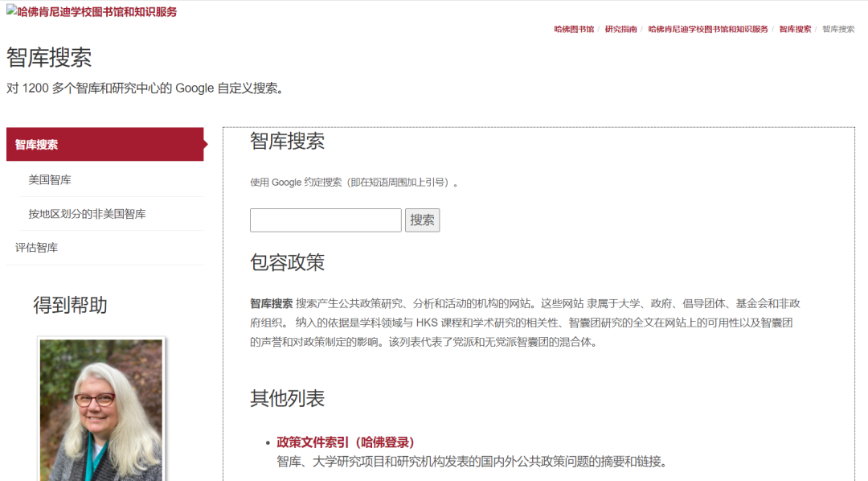
Task: Go to 研究指南 breadcrumb
Action: 620,29
